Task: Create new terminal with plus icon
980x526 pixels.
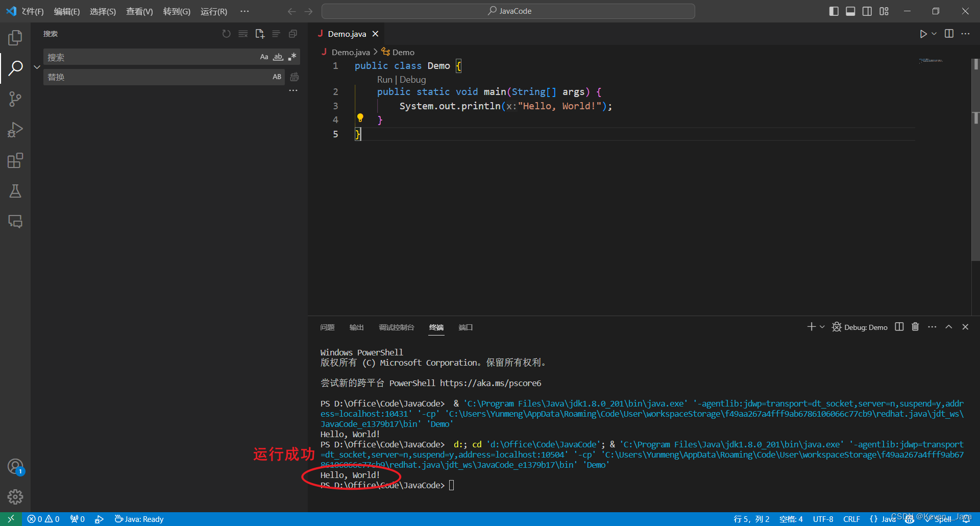Action: (811, 327)
